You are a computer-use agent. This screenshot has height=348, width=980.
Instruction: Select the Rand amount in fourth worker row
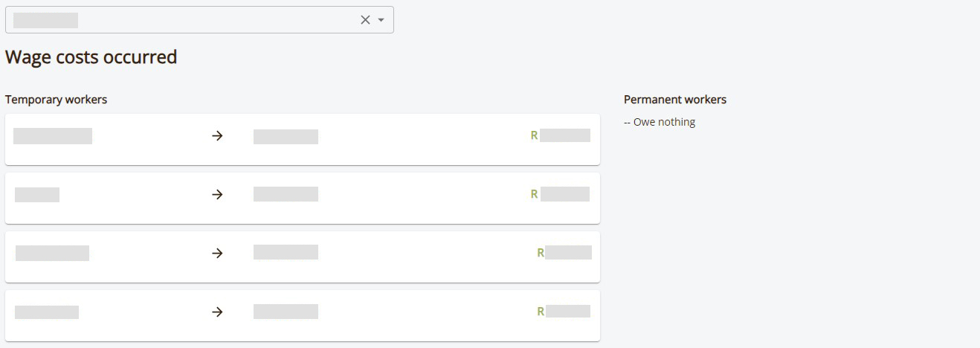pos(563,312)
